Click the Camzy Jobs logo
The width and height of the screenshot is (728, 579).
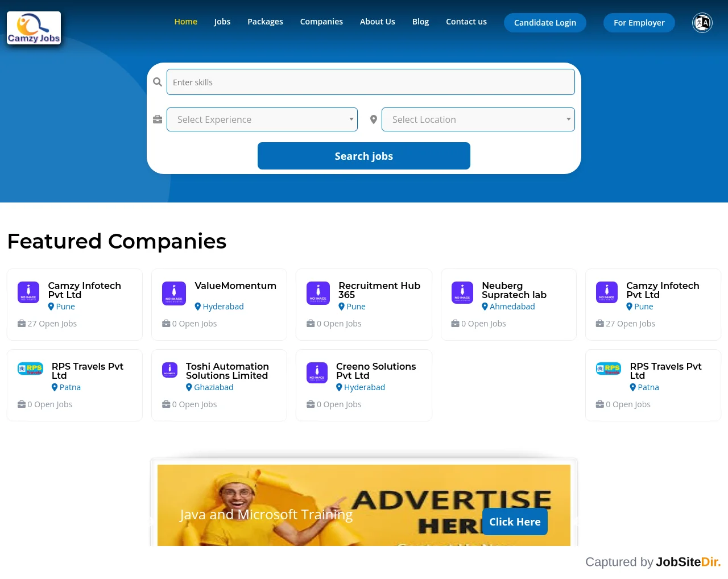point(34,28)
